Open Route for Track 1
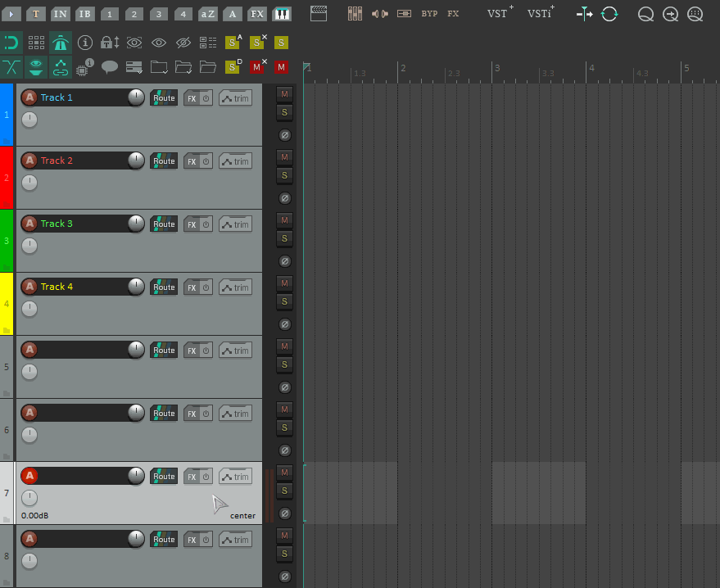 [164, 98]
